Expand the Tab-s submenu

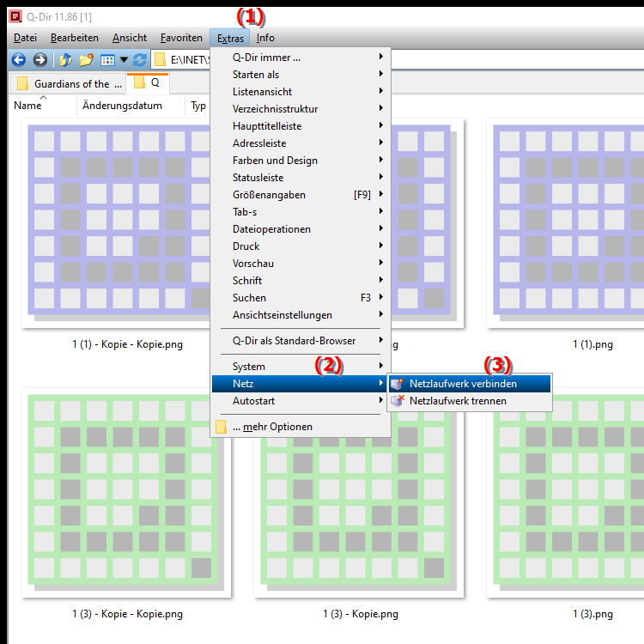click(301, 212)
